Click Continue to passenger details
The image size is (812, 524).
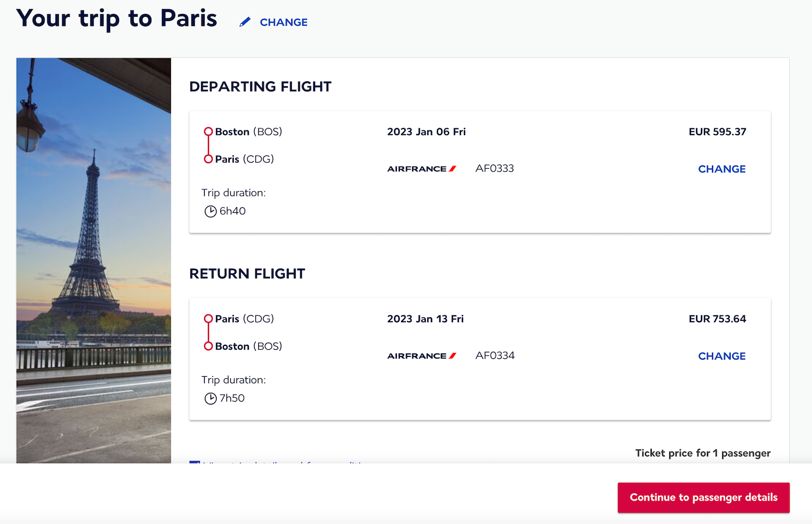click(703, 498)
